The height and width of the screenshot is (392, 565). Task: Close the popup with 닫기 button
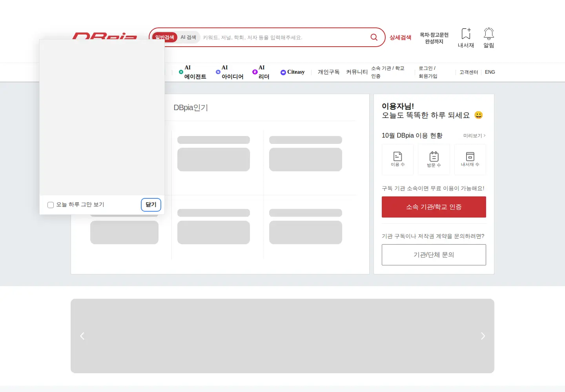click(x=151, y=205)
